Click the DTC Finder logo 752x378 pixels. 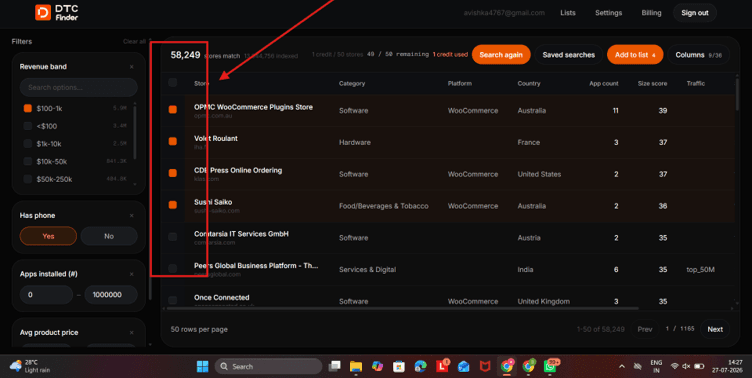click(57, 12)
